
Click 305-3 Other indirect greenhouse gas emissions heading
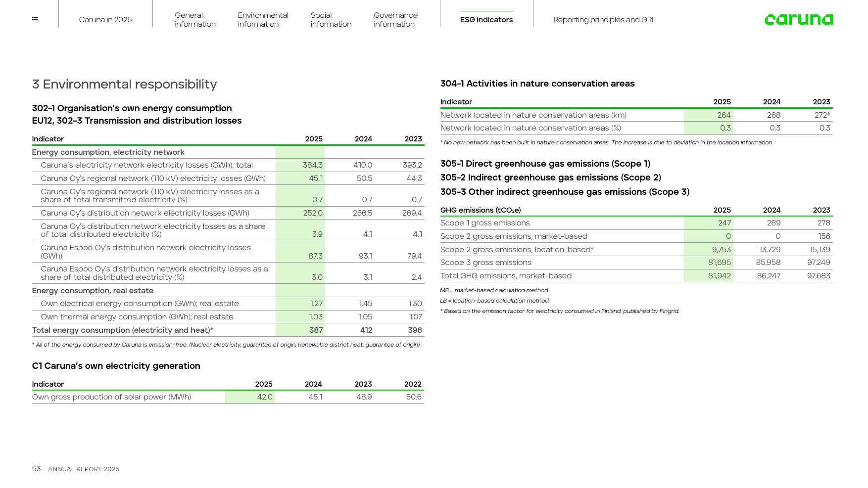pyautogui.click(x=565, y=192)
